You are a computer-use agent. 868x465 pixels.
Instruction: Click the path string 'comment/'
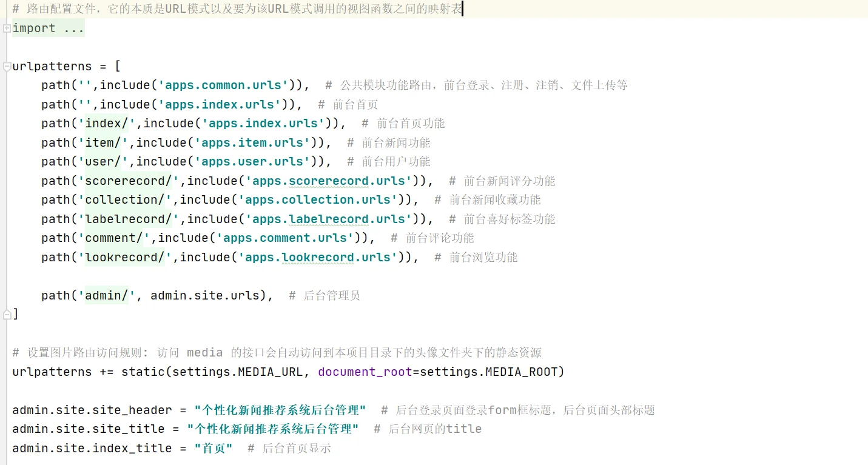point(112,238)
